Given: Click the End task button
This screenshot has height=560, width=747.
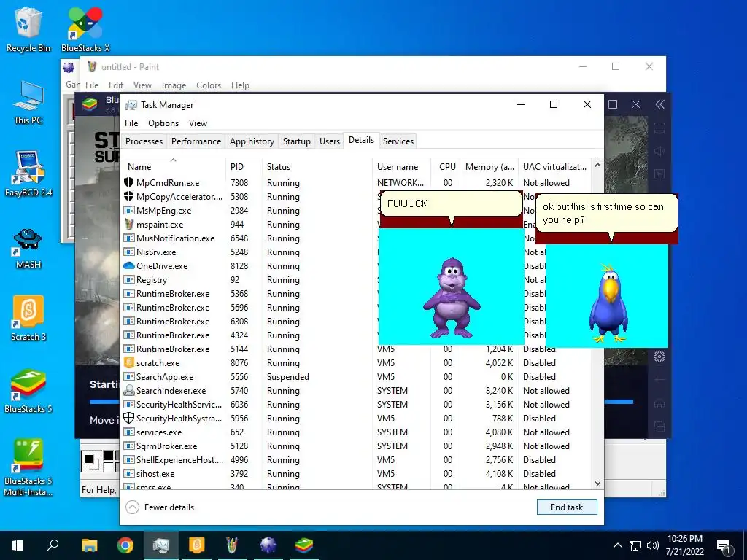Looking at the screenshot, I should tap(566, 507).
